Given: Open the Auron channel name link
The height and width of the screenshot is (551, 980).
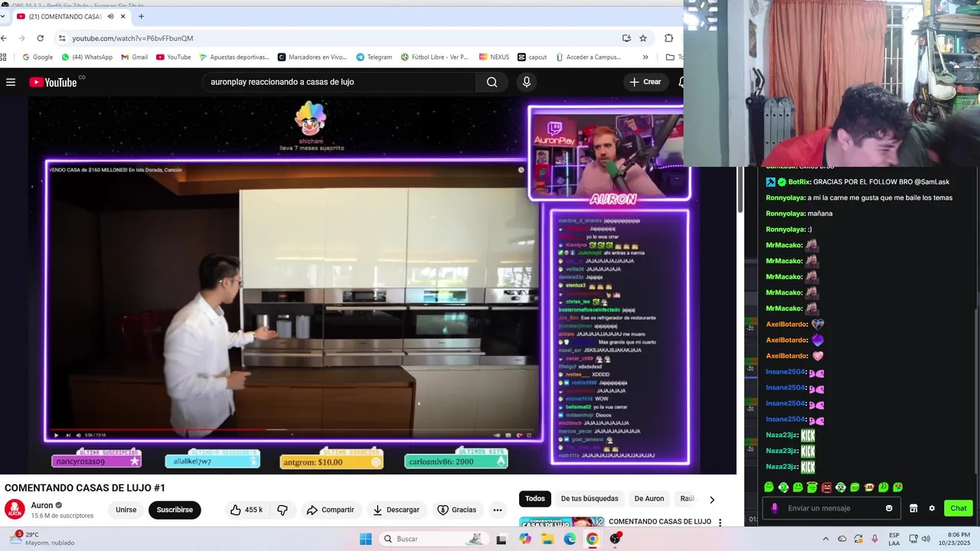Looking at the screenshot, I should click(x=41, y=505).
